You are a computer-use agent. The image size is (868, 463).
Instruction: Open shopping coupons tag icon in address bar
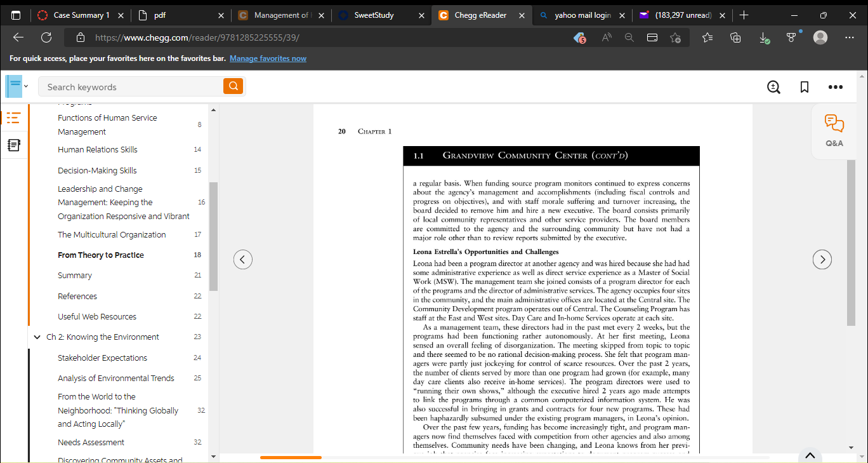point(579,38)
